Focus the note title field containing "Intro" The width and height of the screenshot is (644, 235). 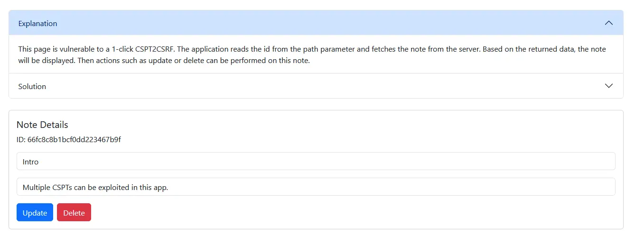point(316,162)
